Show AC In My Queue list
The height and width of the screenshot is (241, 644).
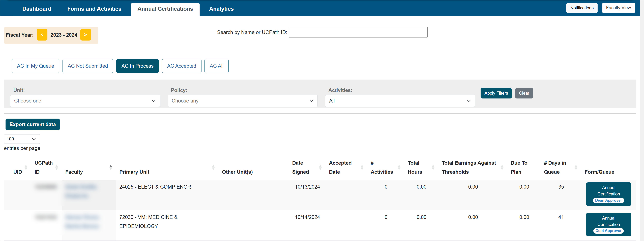[x=36, y=66]
